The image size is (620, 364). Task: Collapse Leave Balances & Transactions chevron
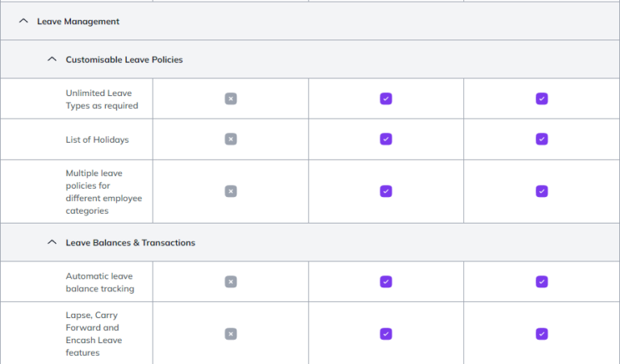point(52,242)
